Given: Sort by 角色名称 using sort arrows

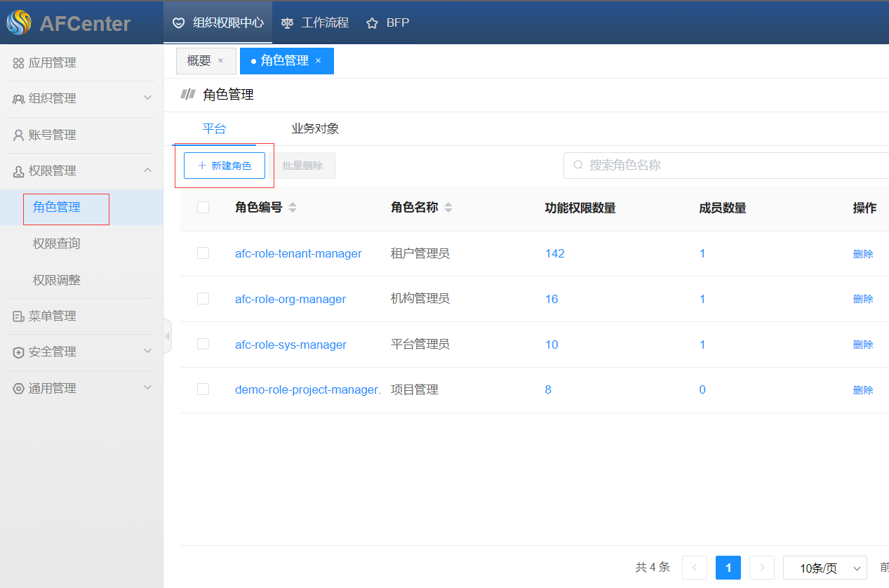Looking at the screenshot, I should [x=448, y=208].
